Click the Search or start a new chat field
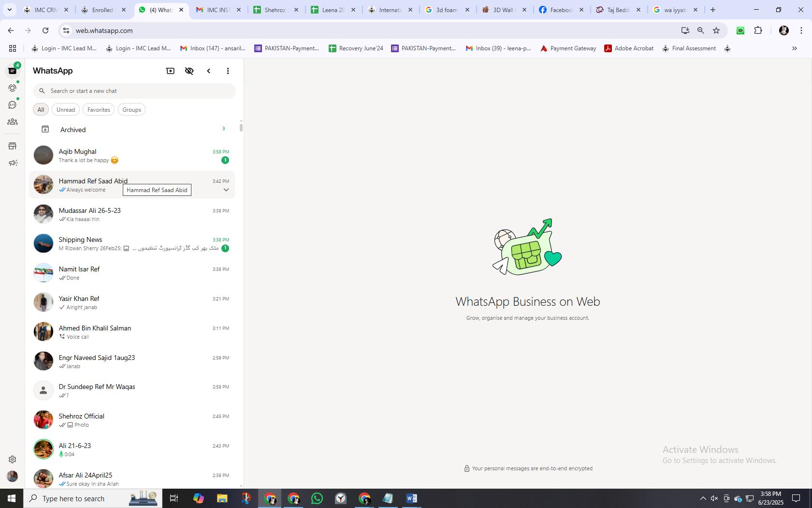 pyautogui.click(x=134, y=91)
